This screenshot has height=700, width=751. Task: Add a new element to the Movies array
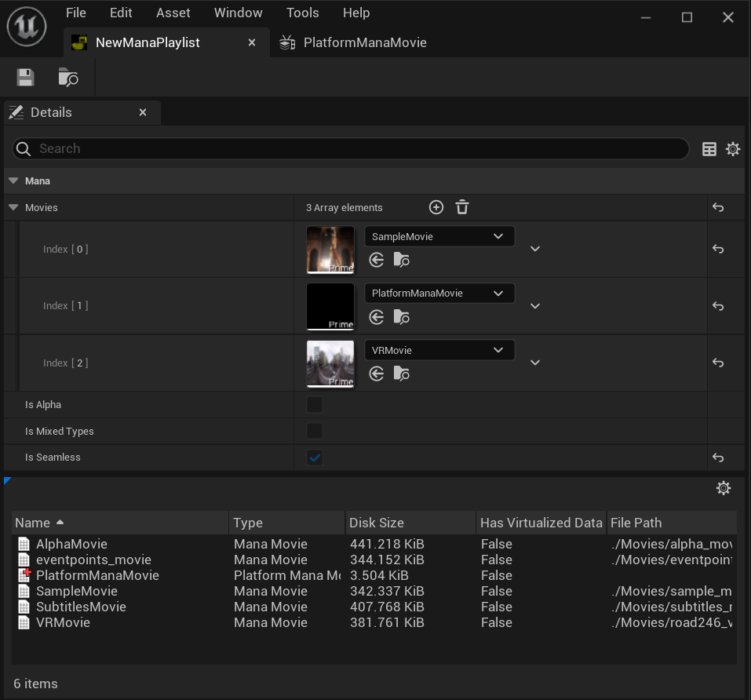point(436,207)
